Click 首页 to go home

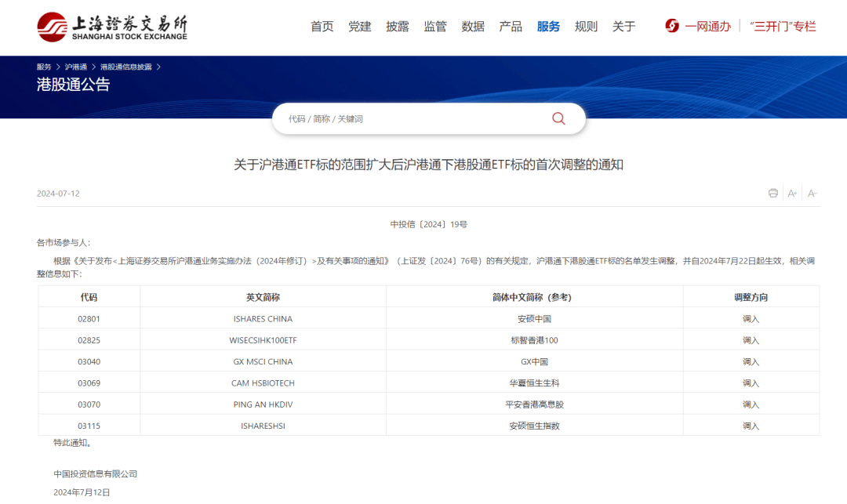coord(322,26)
